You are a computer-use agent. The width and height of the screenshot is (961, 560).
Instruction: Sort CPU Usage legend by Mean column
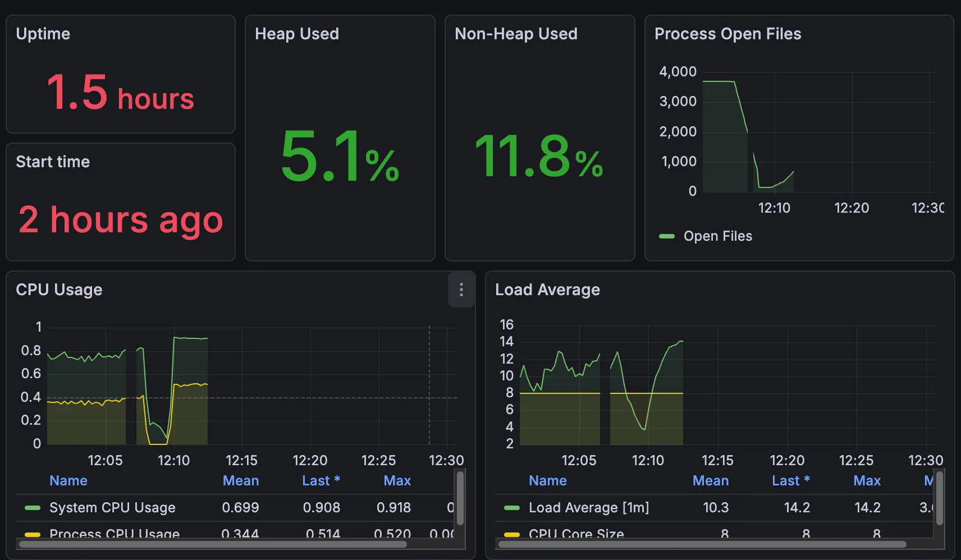[x=240, y=481]
